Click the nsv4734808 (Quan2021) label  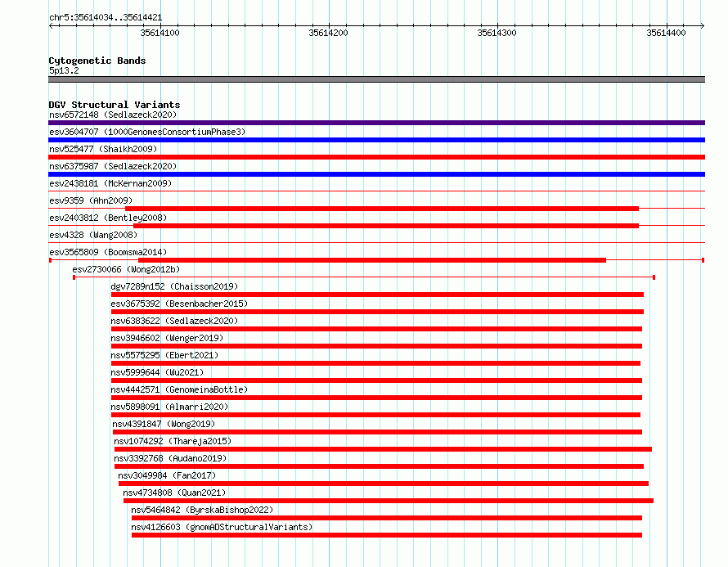(174, 493)
